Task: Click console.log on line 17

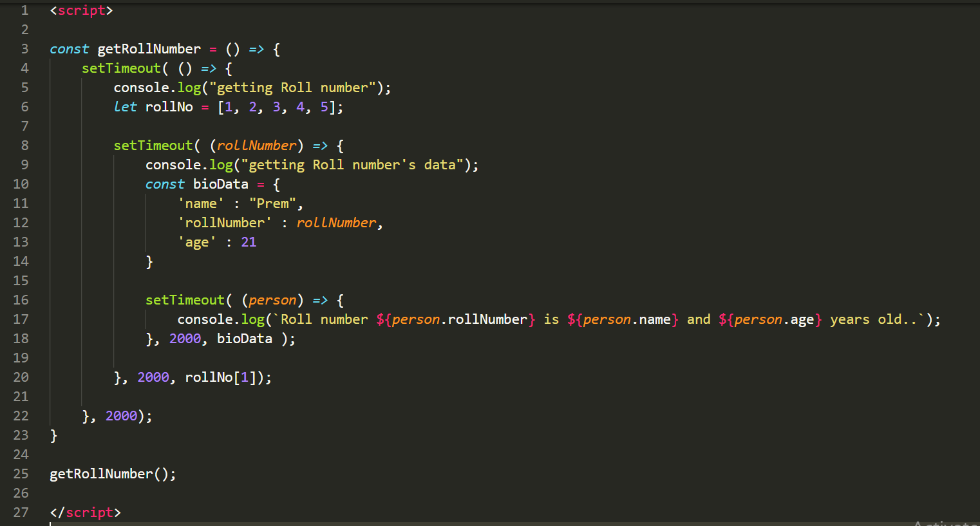Action: (220, 319)
